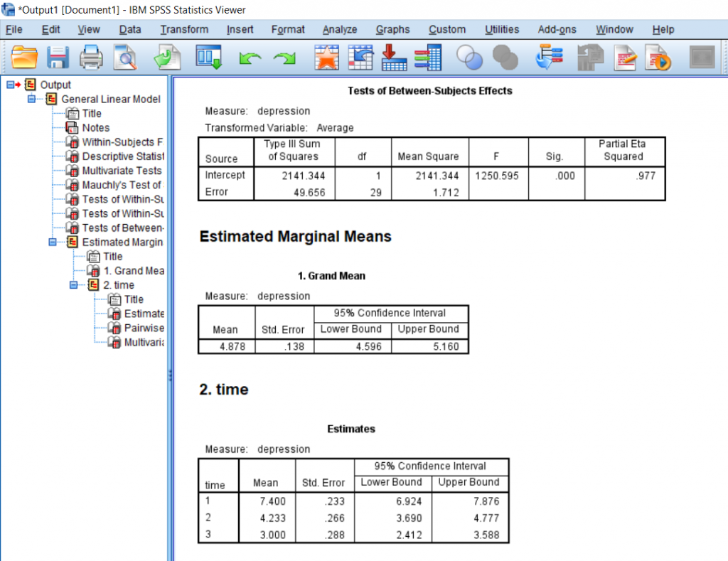Select Mauchly's Test in the outline
This screenshot has width=728, height=561.
coord(114,186)
